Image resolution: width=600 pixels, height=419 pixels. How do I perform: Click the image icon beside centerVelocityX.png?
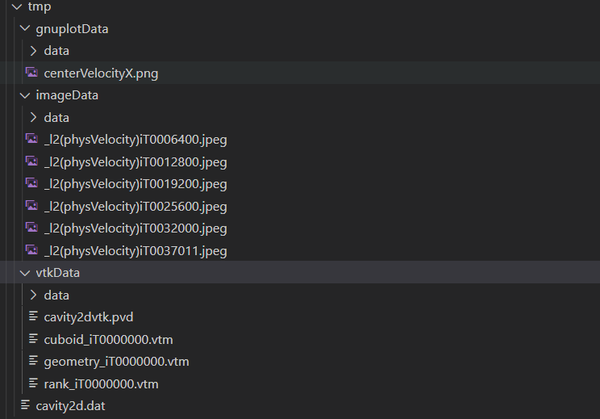(x=32, y=73)
